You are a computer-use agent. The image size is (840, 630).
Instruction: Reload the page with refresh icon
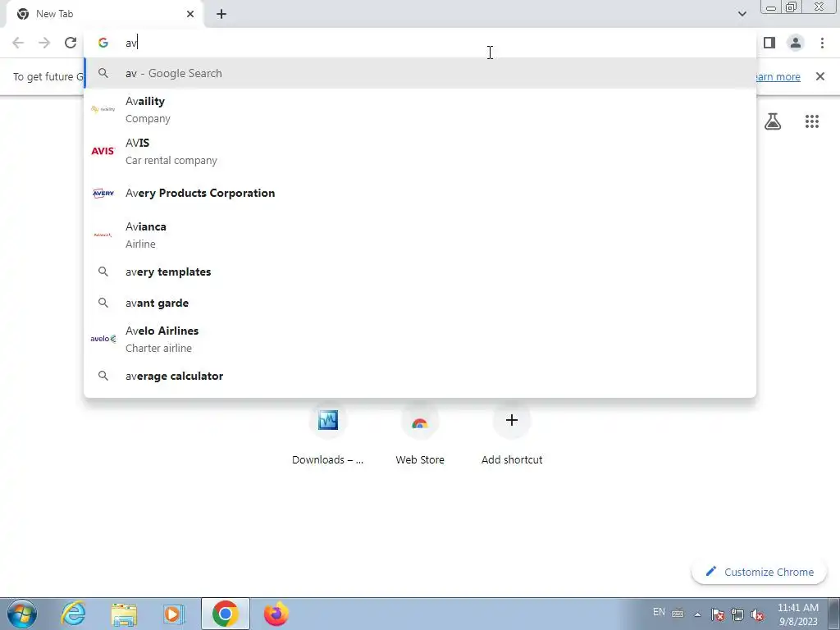point(71,43)
